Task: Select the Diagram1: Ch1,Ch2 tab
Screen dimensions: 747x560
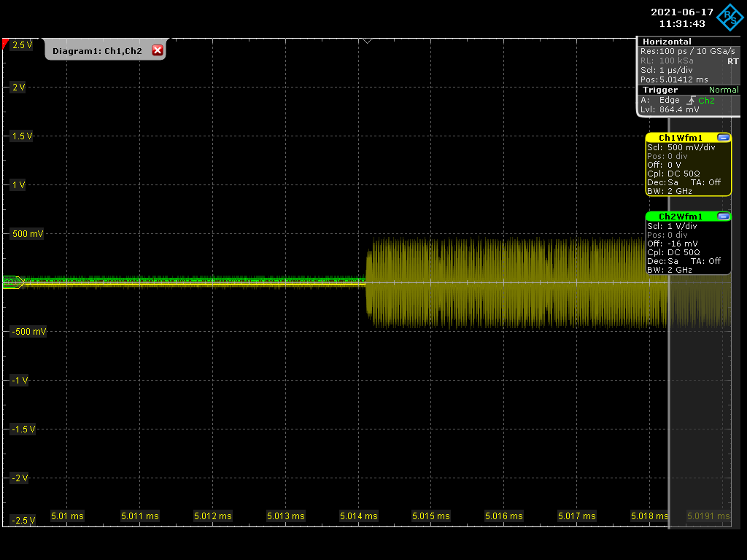Action: tap(97, 51)
